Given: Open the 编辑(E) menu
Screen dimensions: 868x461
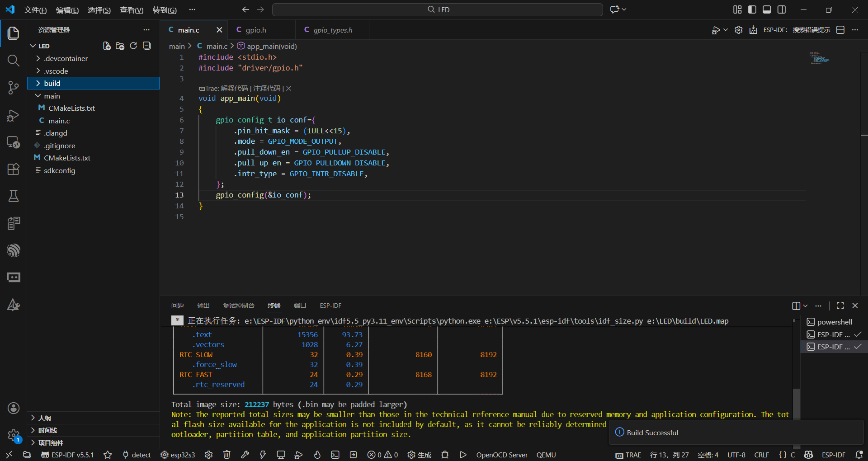Looking at the screenshot, I should [67, 10].
